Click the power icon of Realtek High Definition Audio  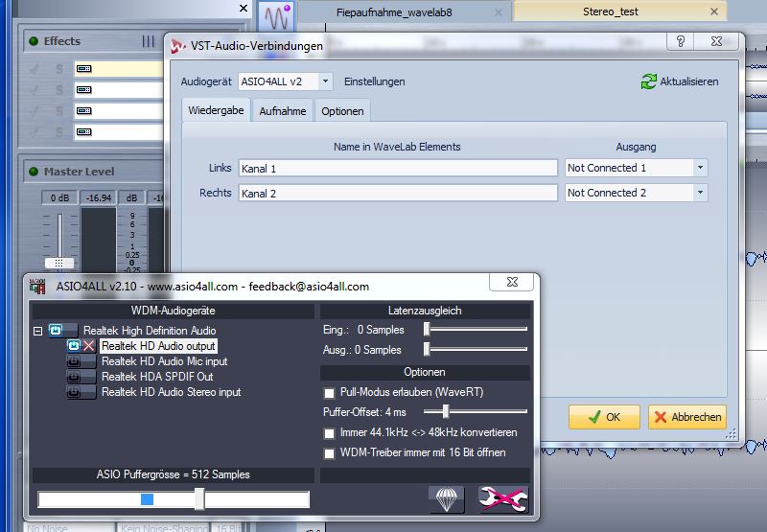click(57, 331)
